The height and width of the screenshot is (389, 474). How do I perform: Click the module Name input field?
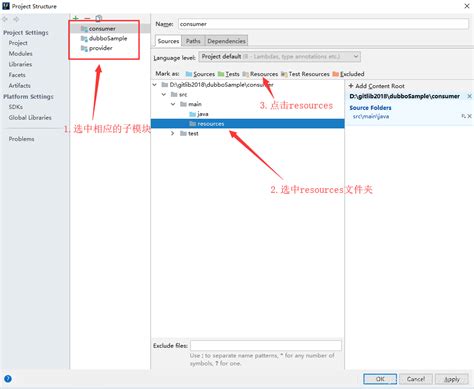tap(323, 24)
